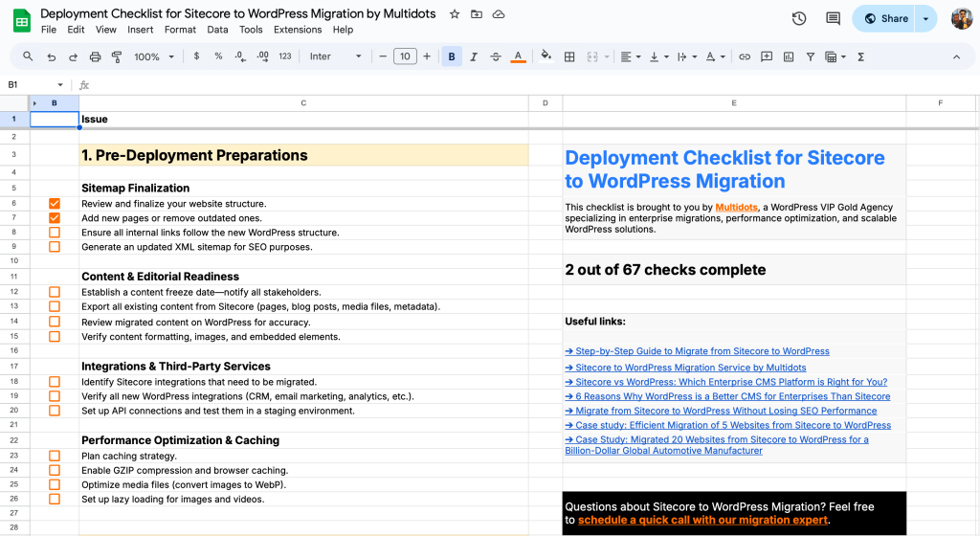The height and width of the screenshot is (536, 980).
Task: Open the text wrapping dropdown
Action: point(687,56)
